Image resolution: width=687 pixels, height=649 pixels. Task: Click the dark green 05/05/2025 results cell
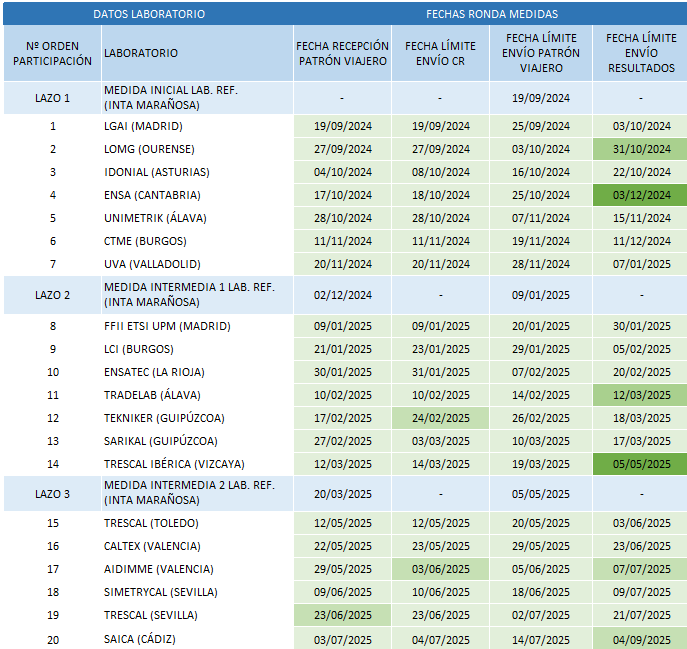[640, 464]
